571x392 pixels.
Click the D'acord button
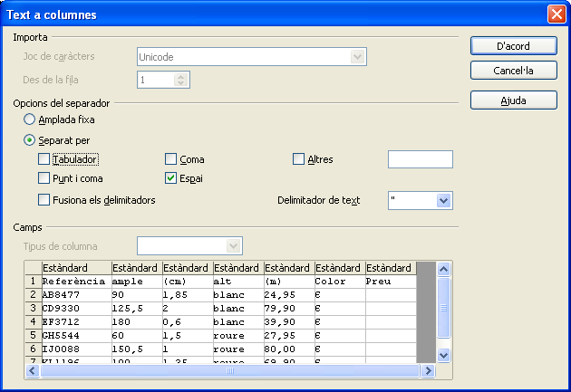513,46
